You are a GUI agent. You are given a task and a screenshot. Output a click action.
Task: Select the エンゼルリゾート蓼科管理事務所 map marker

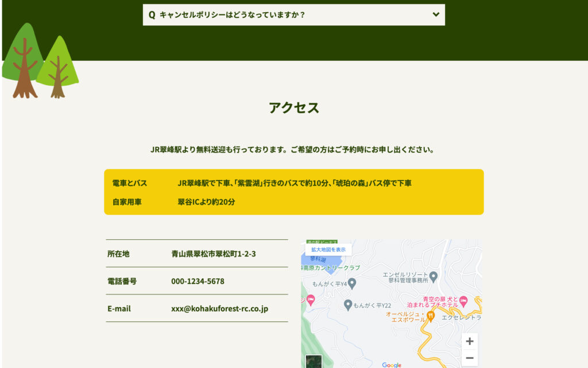(434, 277)
